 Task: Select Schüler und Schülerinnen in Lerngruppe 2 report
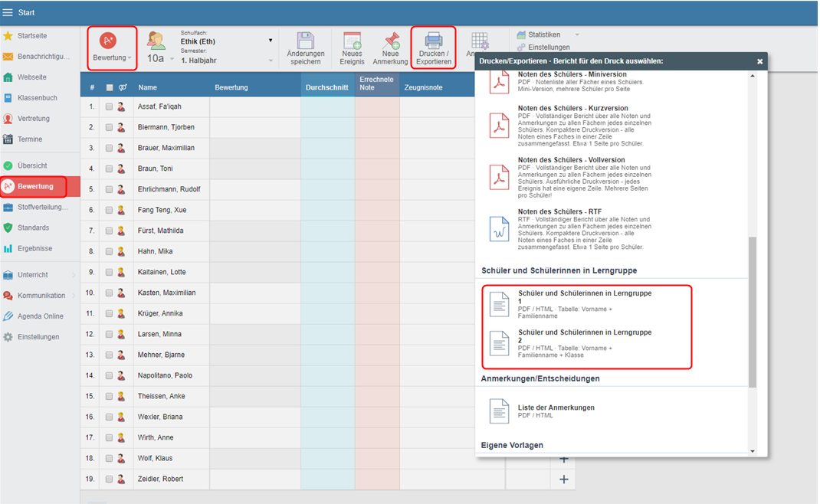coord(584,342)
